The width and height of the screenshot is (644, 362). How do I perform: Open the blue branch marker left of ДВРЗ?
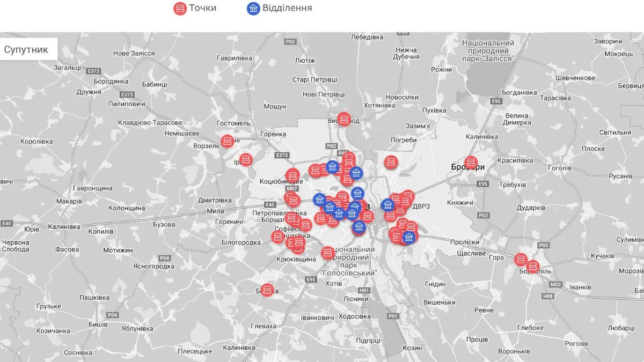click(387, 205)
